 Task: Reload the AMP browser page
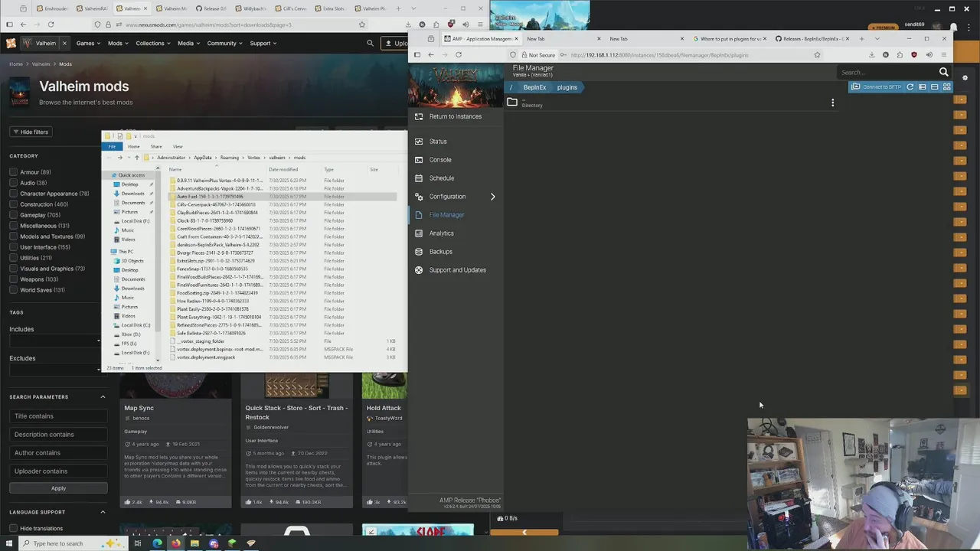pyautogui.click(x=459, y=55)
